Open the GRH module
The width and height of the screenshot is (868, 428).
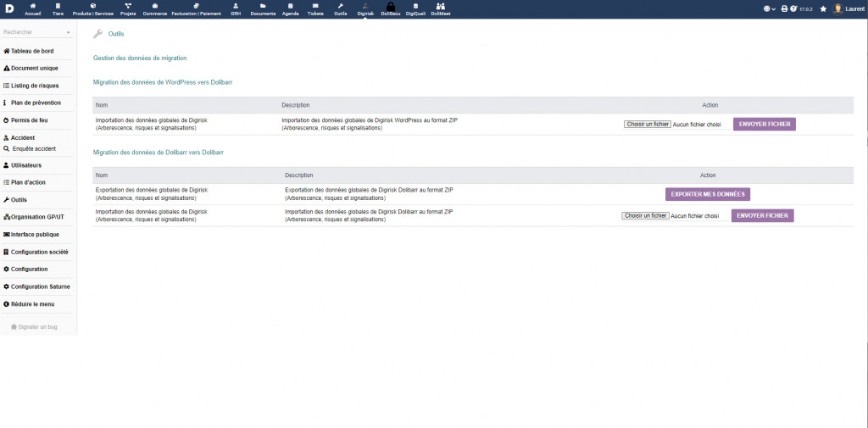coord(236,8)
